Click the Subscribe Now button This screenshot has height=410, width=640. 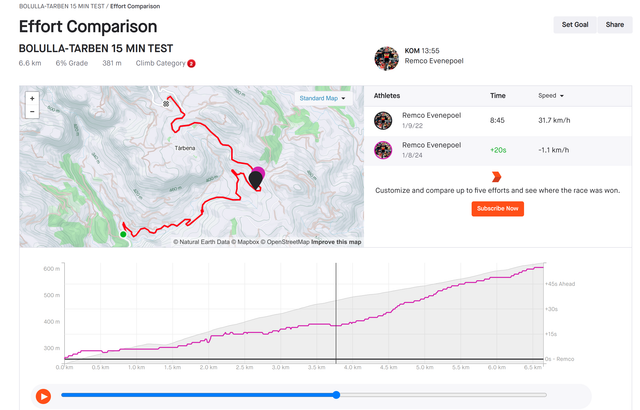497,209
